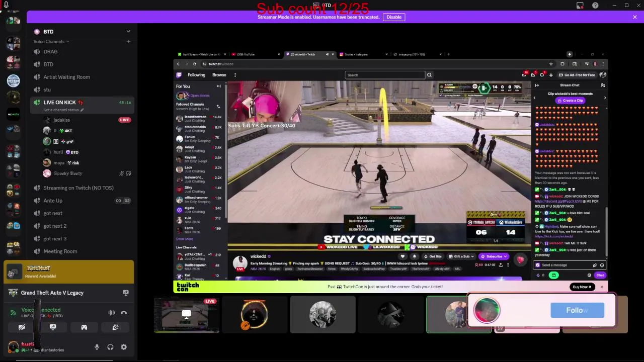Create a Clip in chat
Image resolution: width=644 pixels, height=362 pixels.
[x=570, y=101]
